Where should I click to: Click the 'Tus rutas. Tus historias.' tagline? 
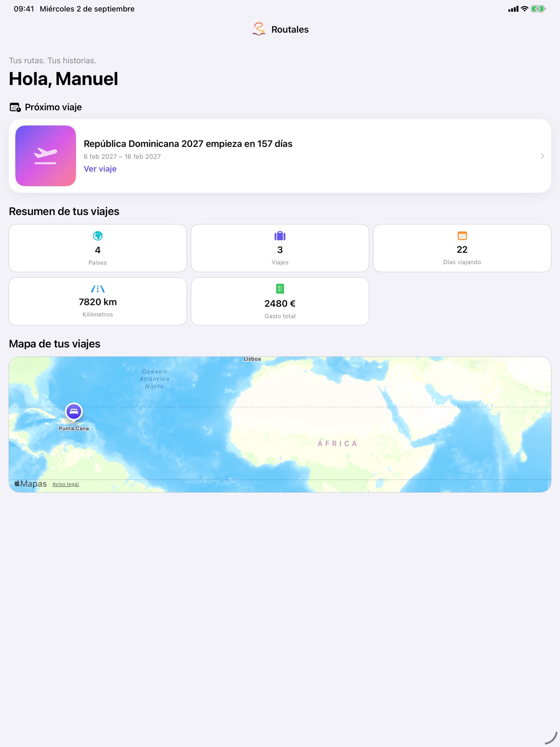[x=53, y=61]
